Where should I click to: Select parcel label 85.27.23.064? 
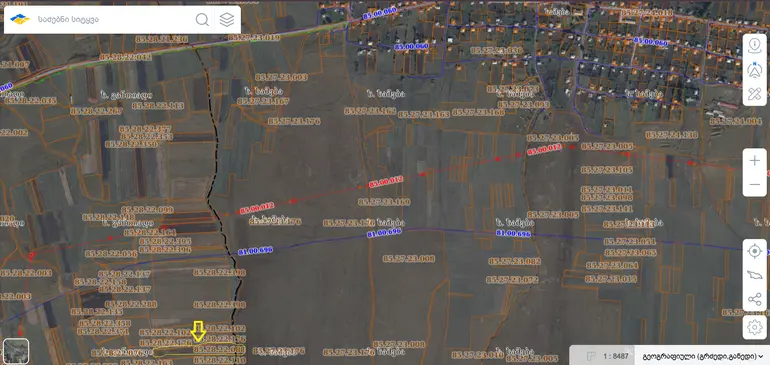click(x=612, y=266)
